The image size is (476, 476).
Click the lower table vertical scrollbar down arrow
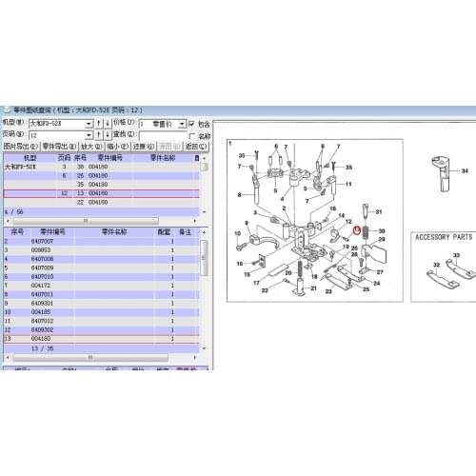(204, 348)
